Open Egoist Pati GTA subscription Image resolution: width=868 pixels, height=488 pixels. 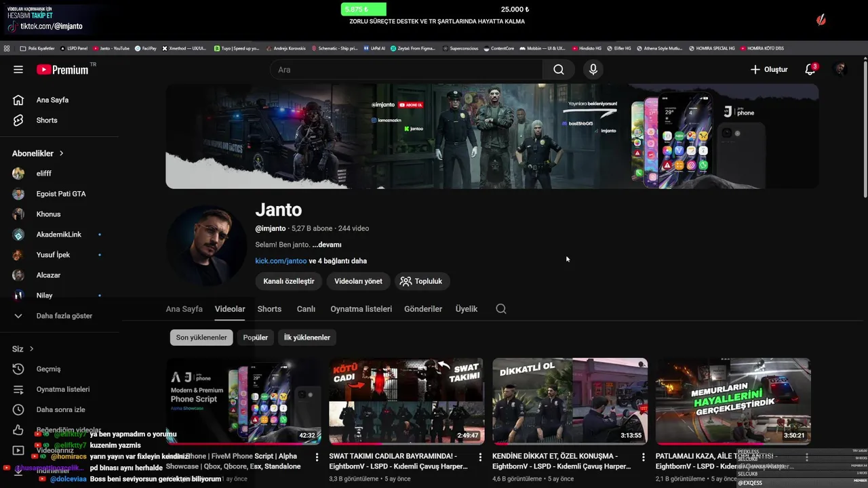pos(60,194)
